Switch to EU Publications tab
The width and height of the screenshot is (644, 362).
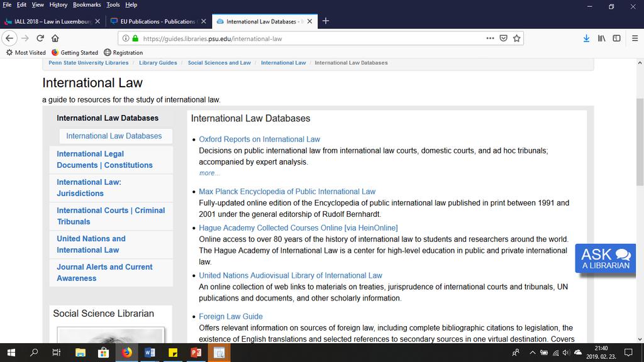pyautogui.click(x=158, y=21)
